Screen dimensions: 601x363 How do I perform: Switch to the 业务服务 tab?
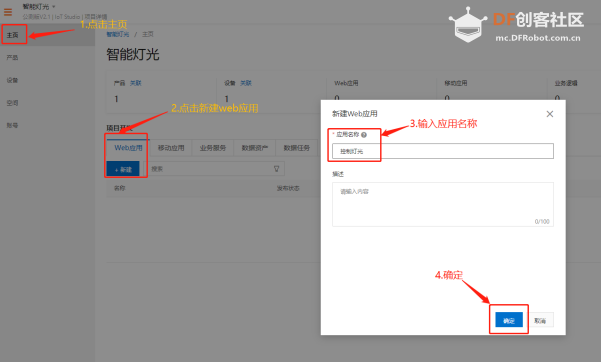coord(213,148)
